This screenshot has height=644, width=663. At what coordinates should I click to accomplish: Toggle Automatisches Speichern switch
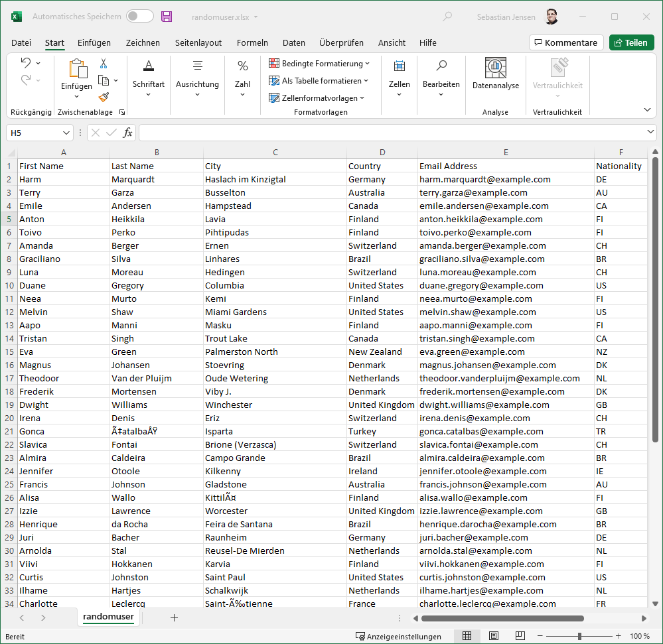[139, 17]
